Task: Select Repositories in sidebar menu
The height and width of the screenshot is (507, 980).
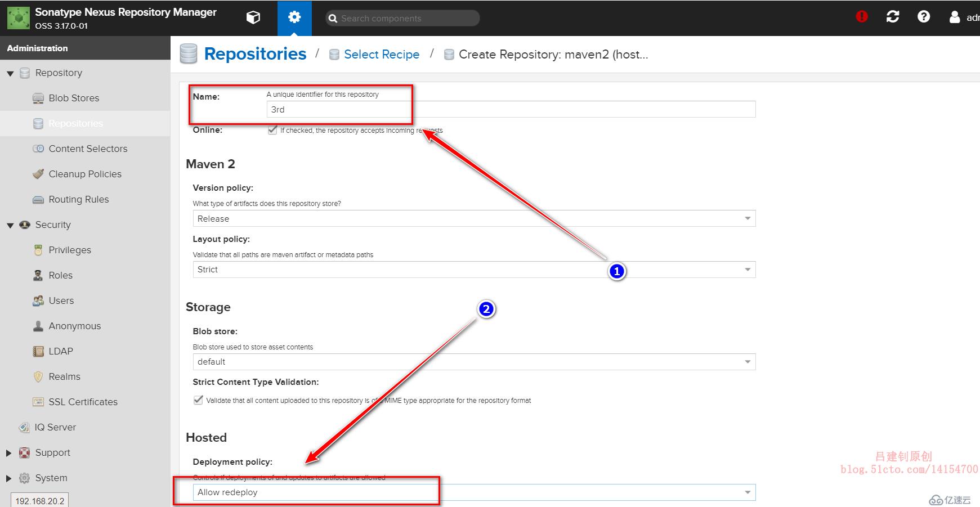Action: 76,123
